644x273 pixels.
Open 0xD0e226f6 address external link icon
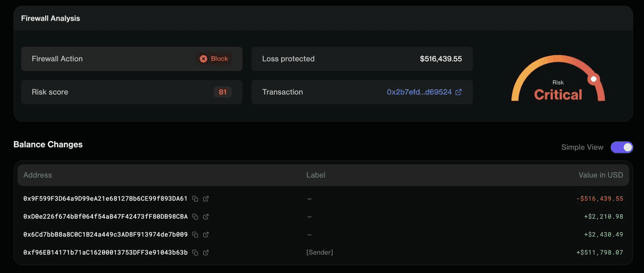tap(206, 217)
